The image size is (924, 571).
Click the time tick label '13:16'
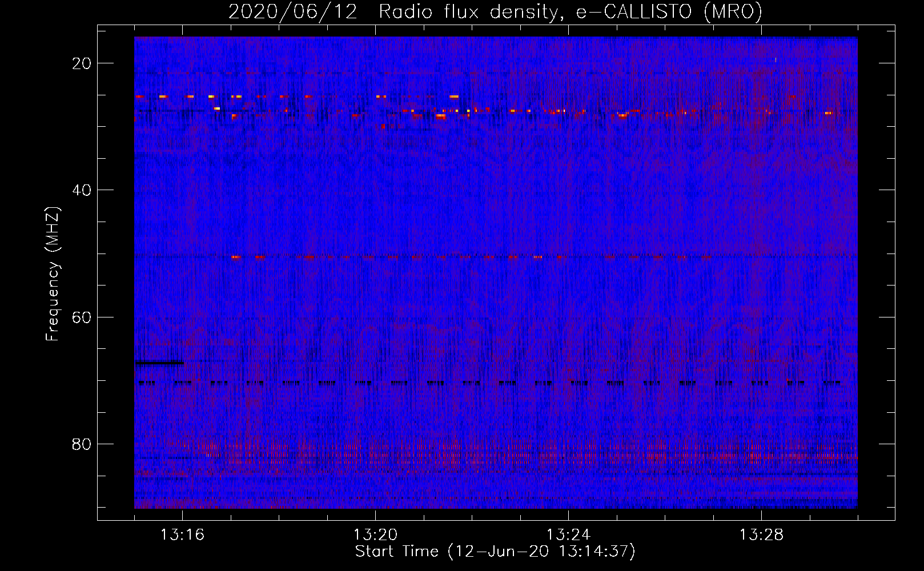tap(182, 535)
